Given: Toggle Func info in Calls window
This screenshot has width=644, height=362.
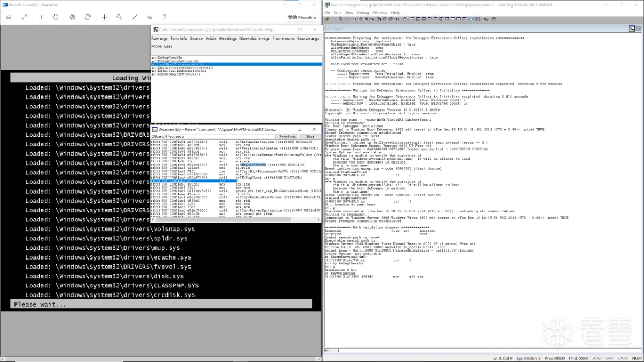Looking at the screenshot, I should point(179,38).
